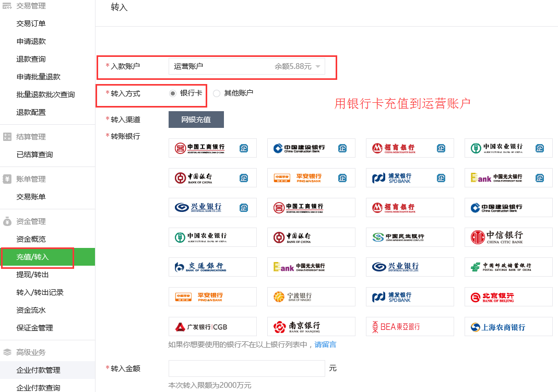Open 资金流水 in the sidebar
Image resolution: width=558 pixels, height=392 pixels.
tap(31, 310)
